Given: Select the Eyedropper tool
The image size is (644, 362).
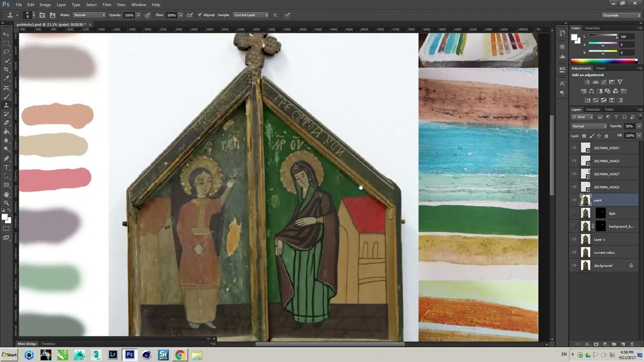Looking at the screenshot, I should pos(7,79).
